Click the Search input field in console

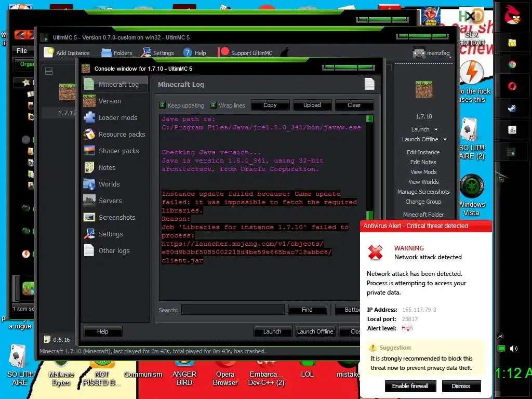click(x=233, y=310)
